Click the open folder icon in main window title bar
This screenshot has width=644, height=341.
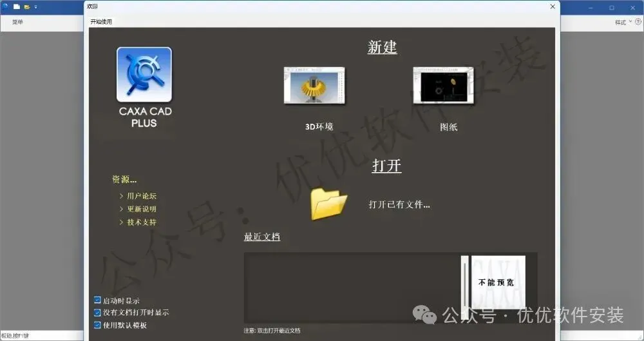coord(27,6)
